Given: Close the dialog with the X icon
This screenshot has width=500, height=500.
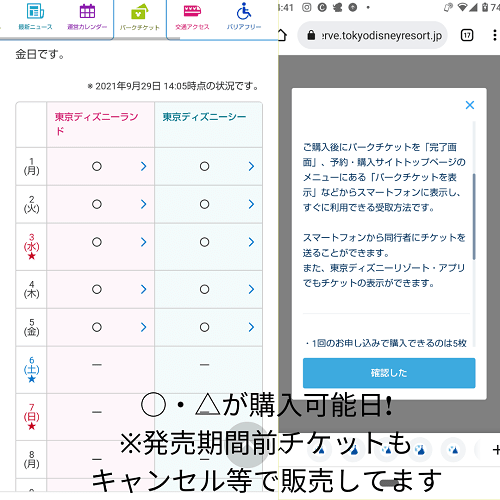Looking at the screenshot, I should point(470,105).
